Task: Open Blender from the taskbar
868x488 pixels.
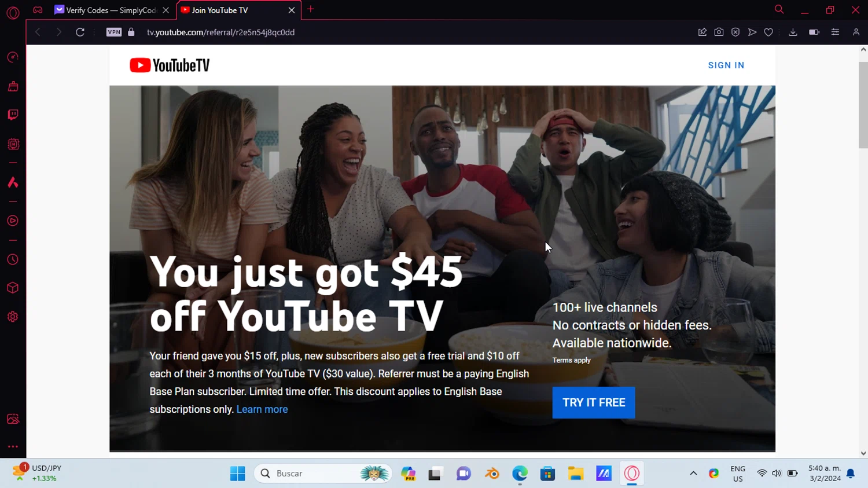Action: (492, 474)
